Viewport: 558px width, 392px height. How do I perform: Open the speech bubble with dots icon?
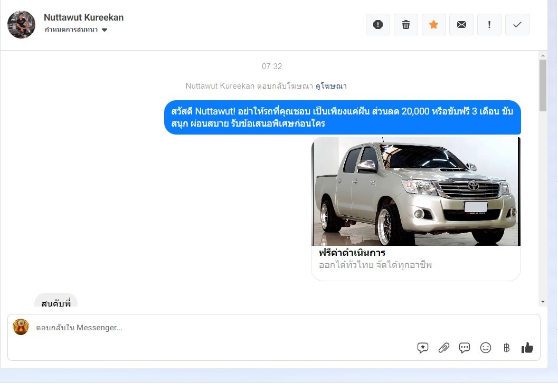pyautogui.click(x=465, y=348)
